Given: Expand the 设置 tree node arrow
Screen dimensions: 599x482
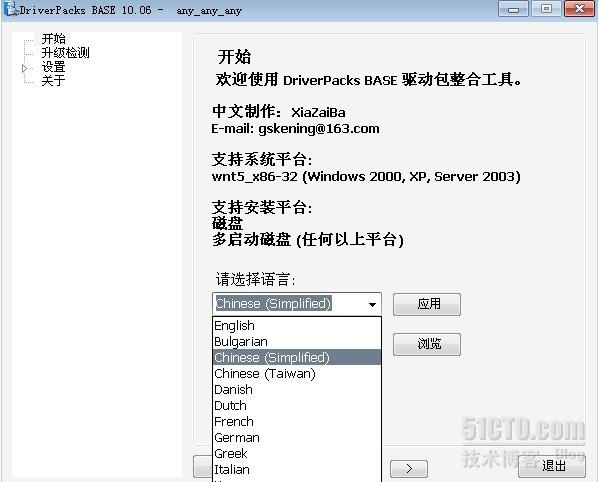Looking at the screenshot, I should pos(24,68).
